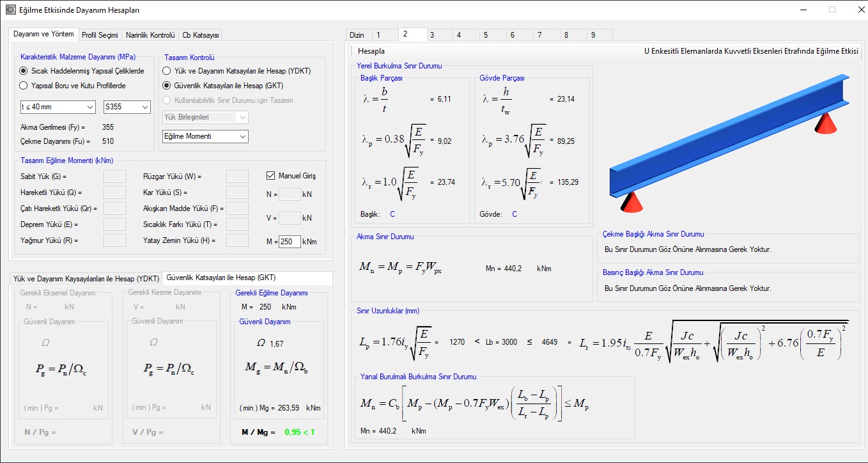Select result tab 7

coord(546,35)
